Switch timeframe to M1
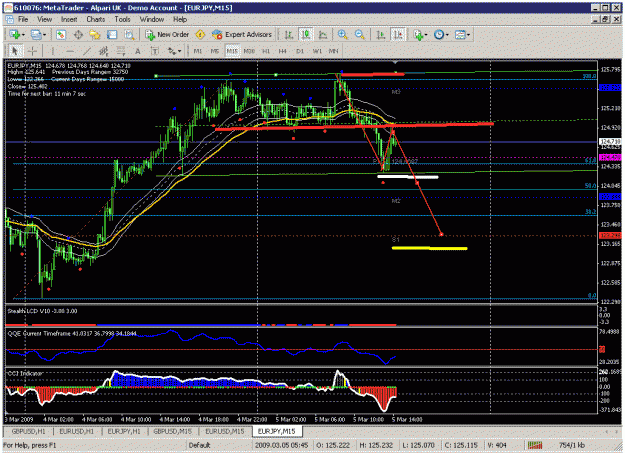Viewport: 625px width, 453px height. [x=198, y=51]
